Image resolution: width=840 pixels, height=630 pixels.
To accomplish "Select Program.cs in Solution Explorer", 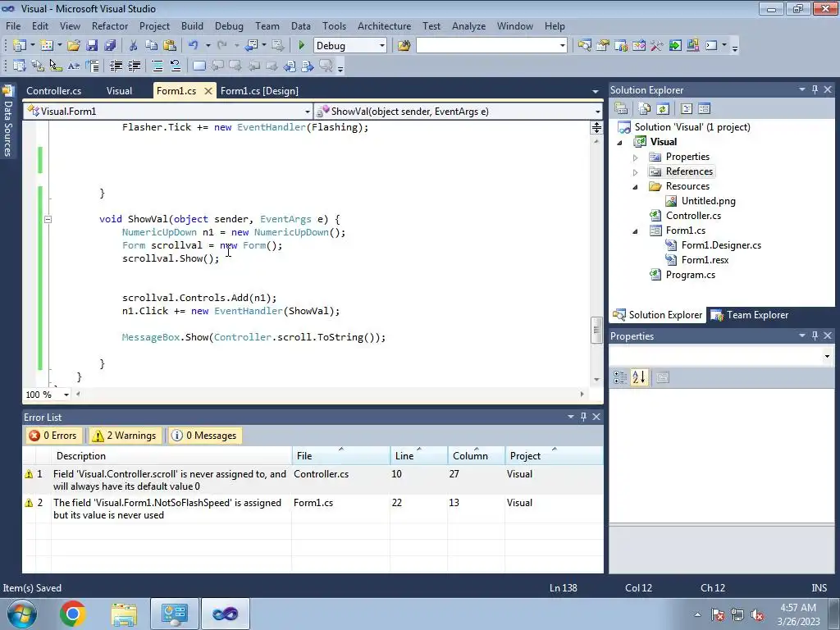I will point(690,275).
